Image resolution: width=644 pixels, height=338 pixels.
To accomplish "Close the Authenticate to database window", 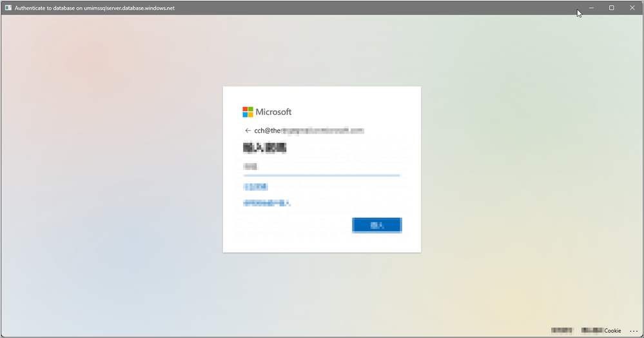I will [x=632, y=8].
